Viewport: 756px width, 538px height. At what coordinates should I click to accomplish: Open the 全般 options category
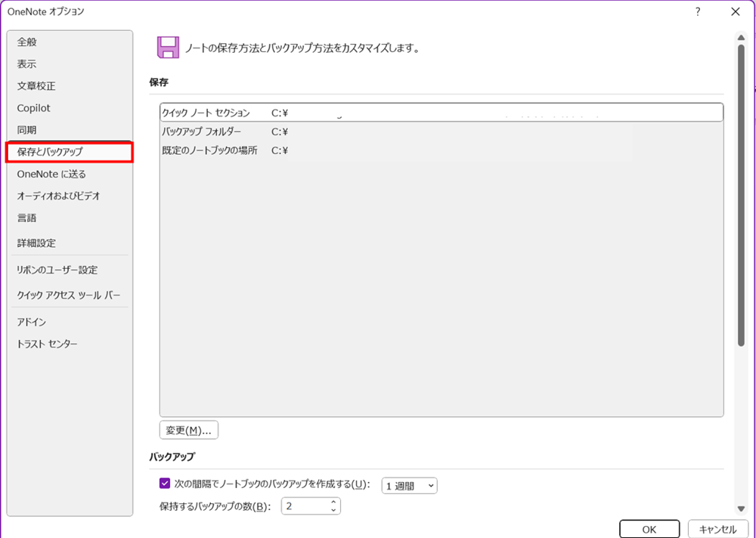point(70,42)
